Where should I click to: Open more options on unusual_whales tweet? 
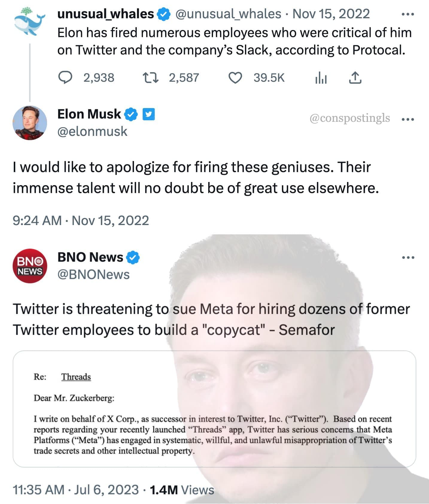tap(408, 14)
